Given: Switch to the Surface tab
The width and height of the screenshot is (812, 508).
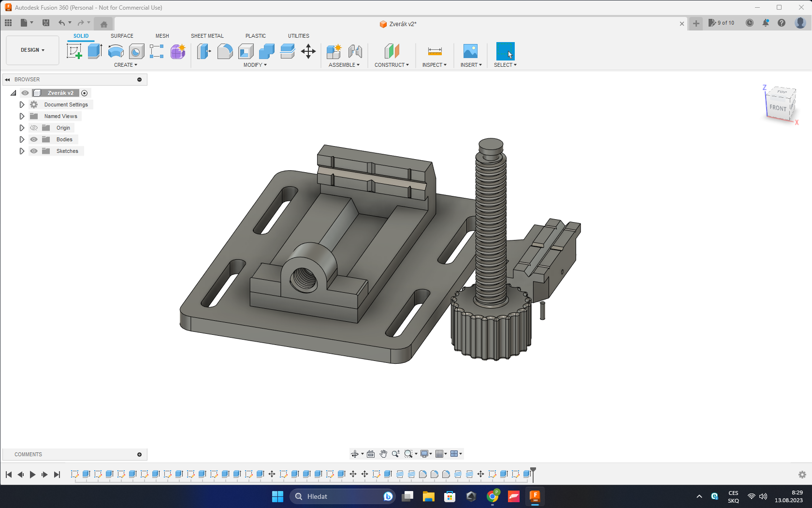Looking at the screenshot, I should pyautogui.click(x=121, y=36).
